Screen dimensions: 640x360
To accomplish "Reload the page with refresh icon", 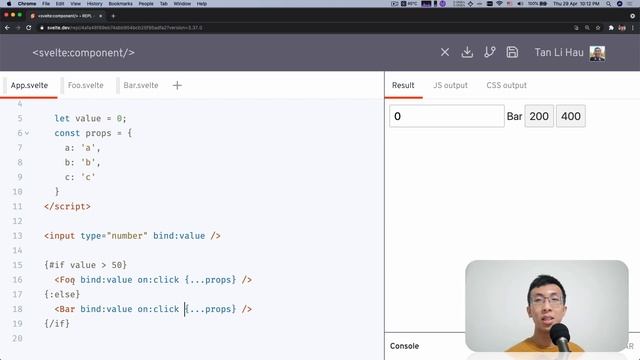I will point(29,28).
